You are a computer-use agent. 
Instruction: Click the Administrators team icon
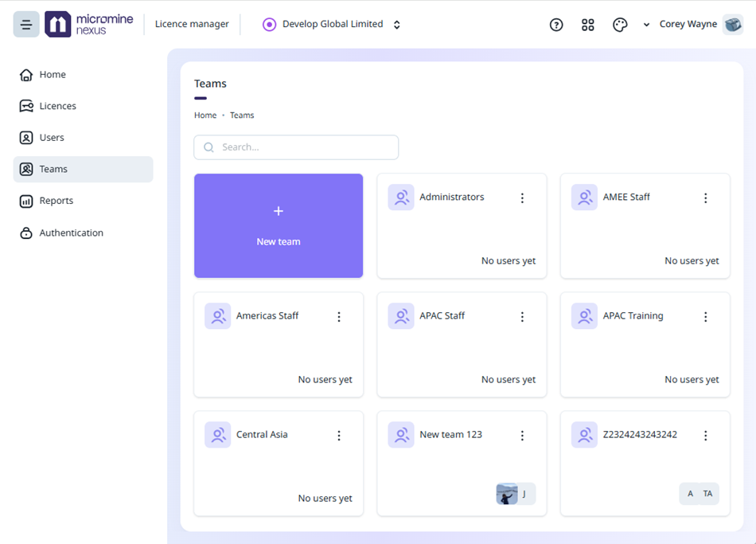click(x=400, y=197)
